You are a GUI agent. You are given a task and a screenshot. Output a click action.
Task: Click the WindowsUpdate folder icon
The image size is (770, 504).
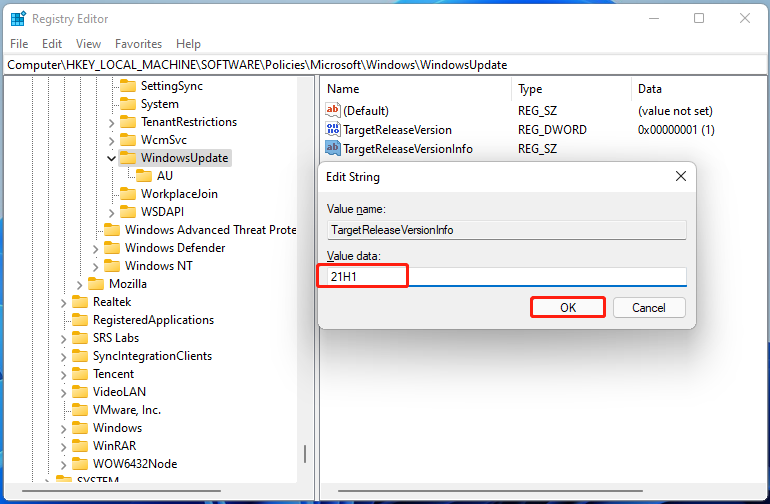point(128,158)
